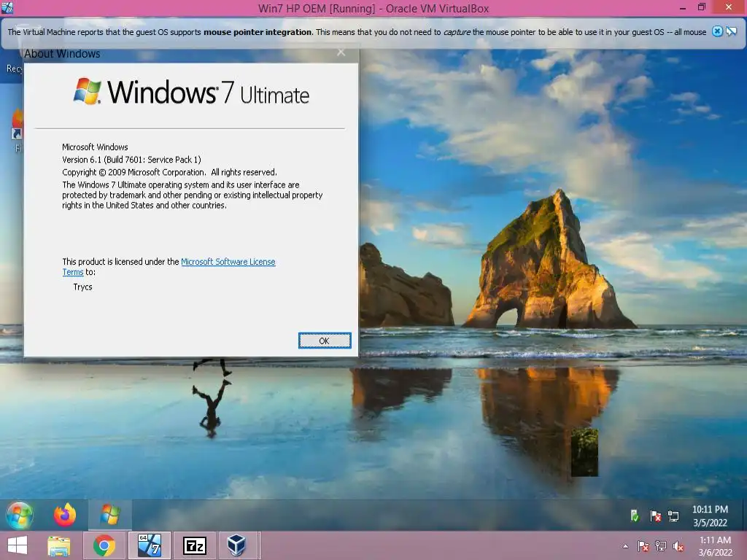
Task: Open host Action Center flag icon
Action: point(643,546)
